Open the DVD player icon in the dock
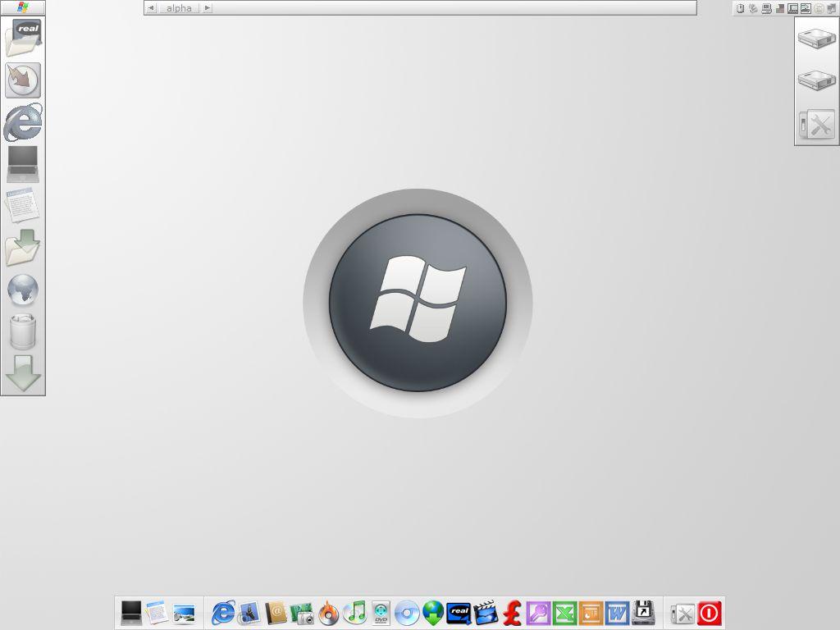The width and height of the screenshot is (840, 630). [x=381, y=613]
